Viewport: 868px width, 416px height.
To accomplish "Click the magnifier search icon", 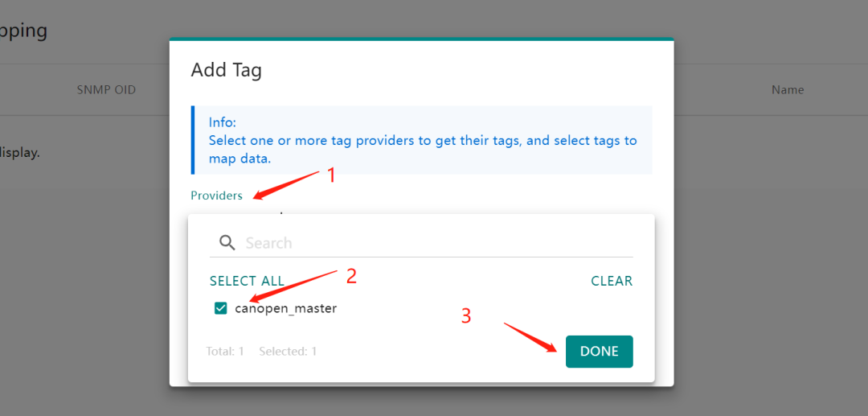I will click(227, 242).
